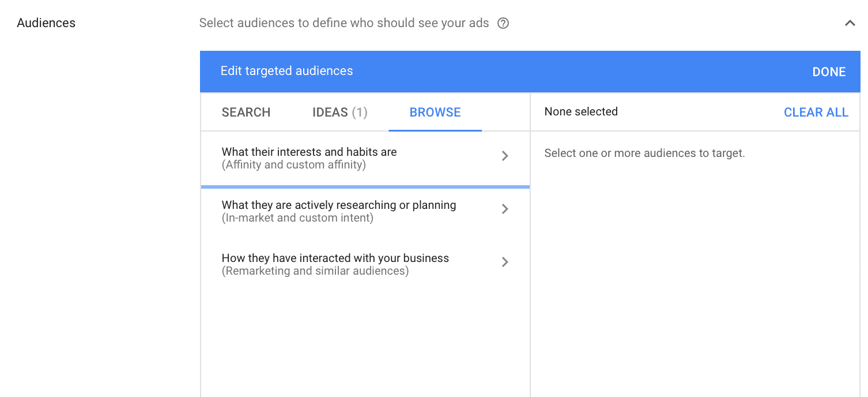Click 'What they are actively researching or planning' text
This screenshot has height=397, width=868.
pyautogui.click(x=339, y=205)
